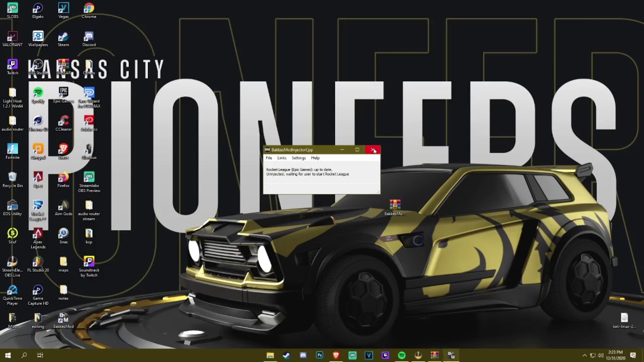Select the Adobe cc desktop shortcut
644x362 pixels.
click(x=89, y=123)
